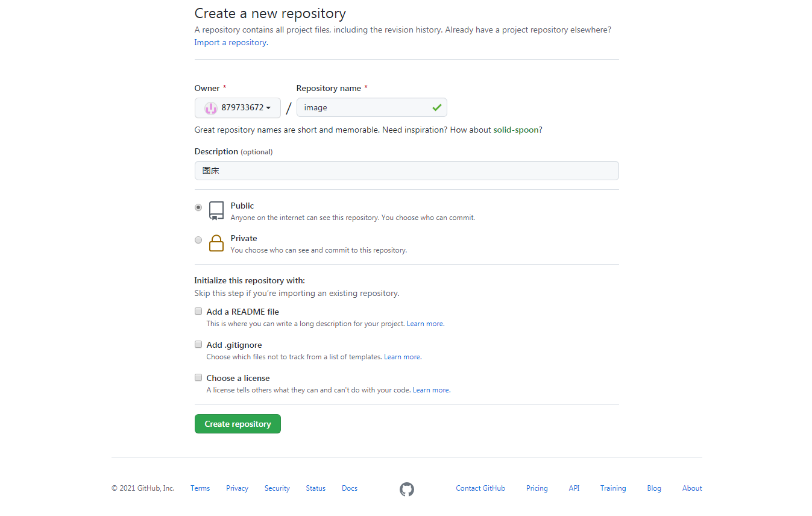
Task: Click the green checkmark in repository name
Action: (436, 107)
